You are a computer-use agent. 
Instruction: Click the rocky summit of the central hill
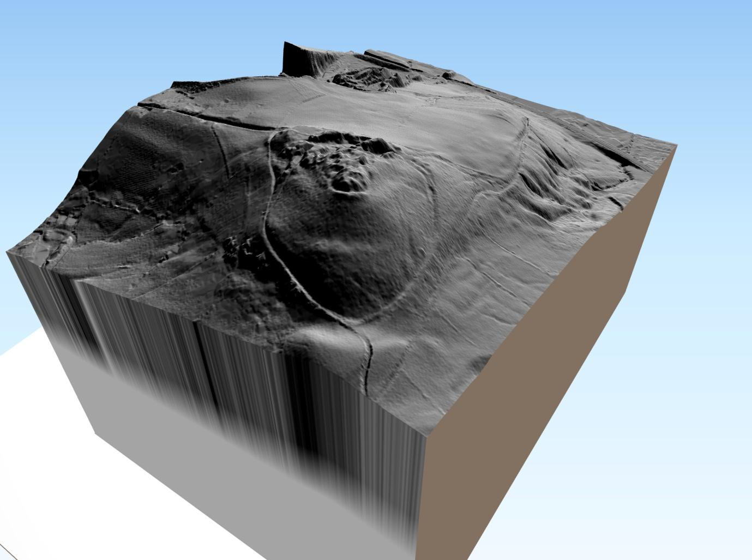338,159
